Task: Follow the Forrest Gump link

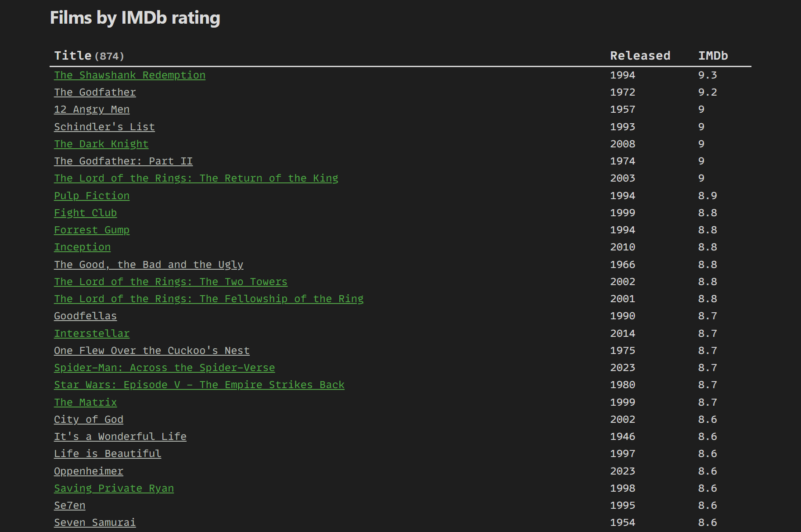Action: click(x=92, y=230)
